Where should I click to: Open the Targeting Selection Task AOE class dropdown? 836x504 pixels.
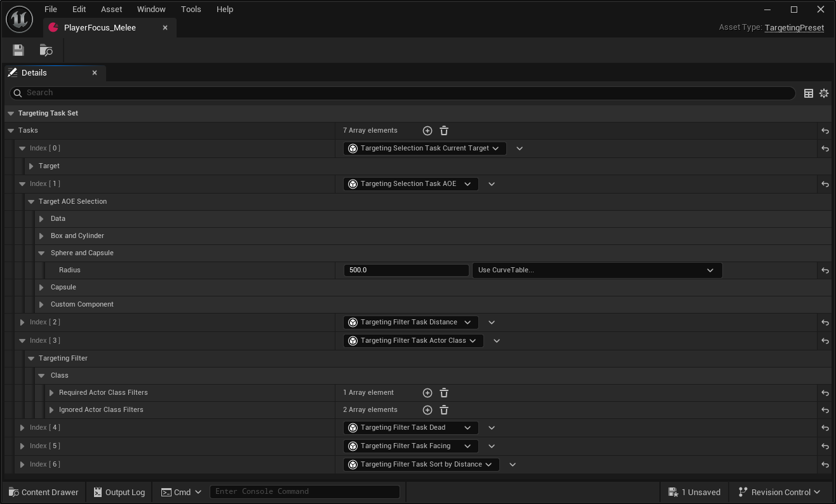[x=410, y=184]
